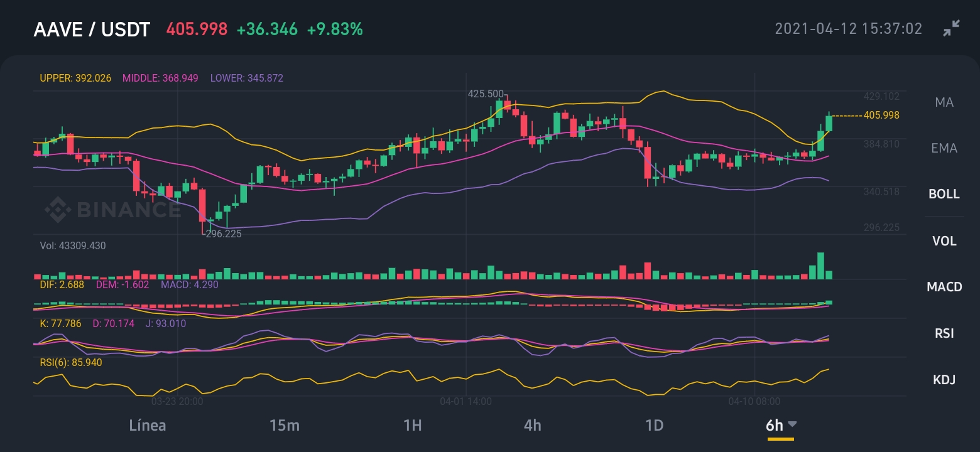Click the latest green candlestick

click(829, 123)
